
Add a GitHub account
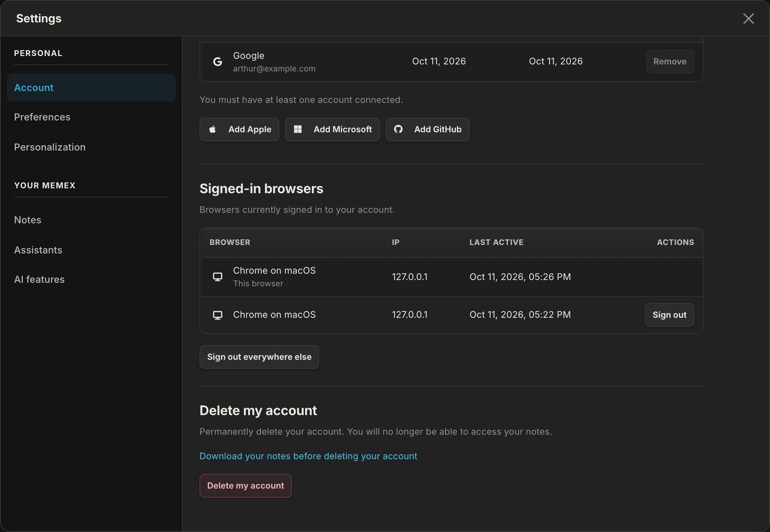click(x=428, y=129)
